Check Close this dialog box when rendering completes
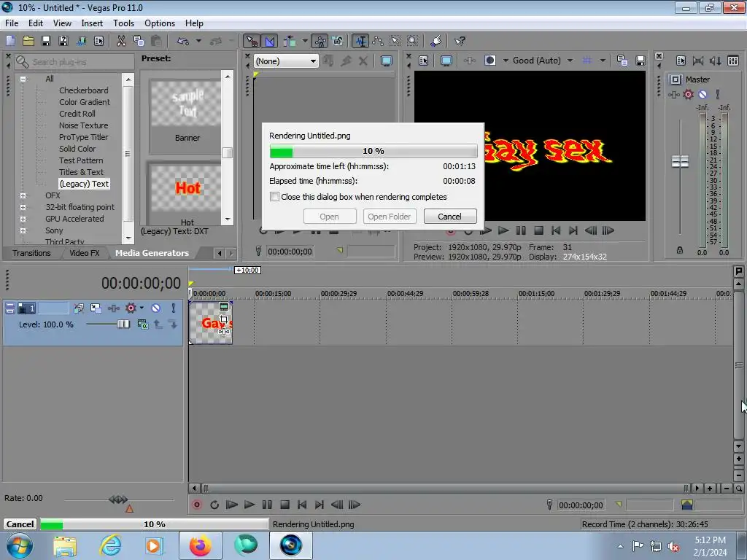This screenshot has height=560, width=747. click(x=274, y=197)
